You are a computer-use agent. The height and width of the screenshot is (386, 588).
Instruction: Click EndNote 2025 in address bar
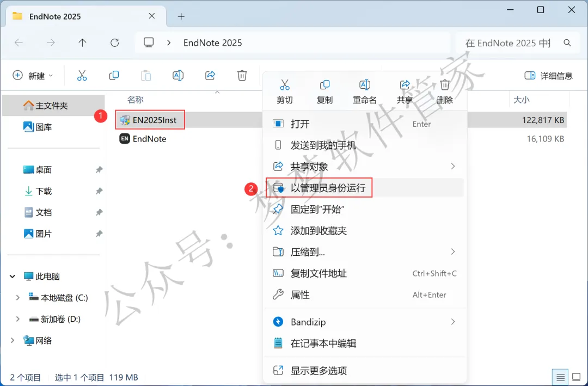coord(213,43)
